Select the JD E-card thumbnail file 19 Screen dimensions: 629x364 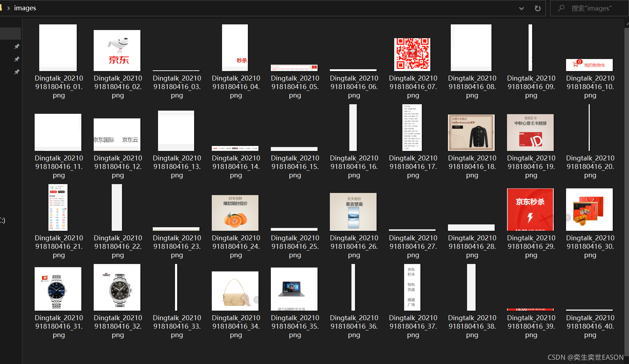coord(530,133)
